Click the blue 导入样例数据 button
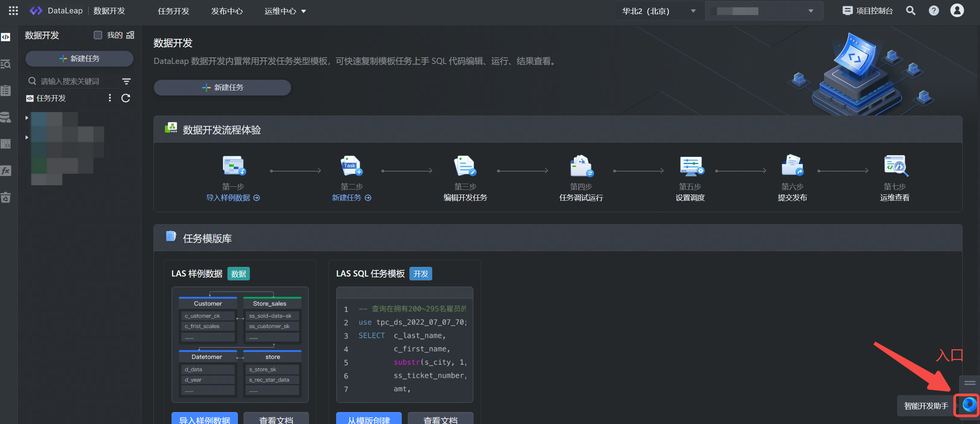 pos(205,419)
